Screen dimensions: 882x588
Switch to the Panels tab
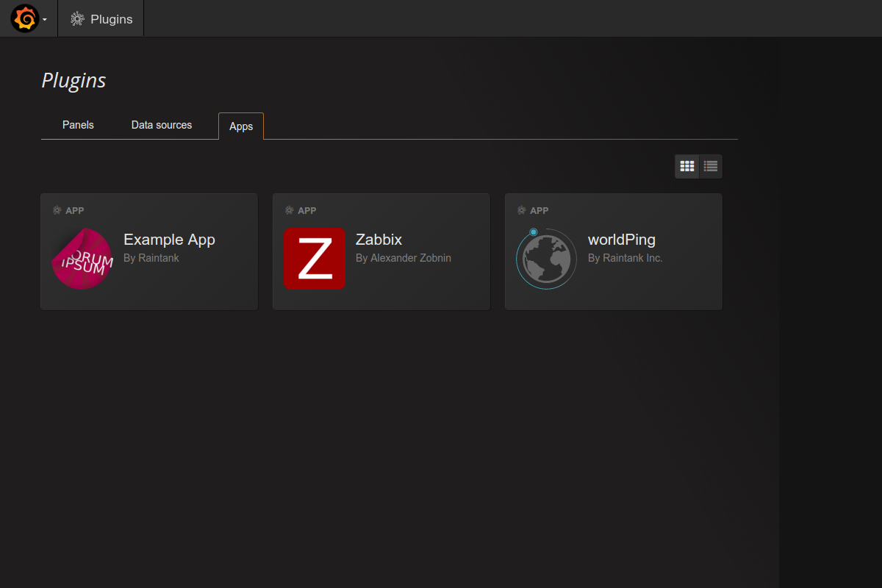tap(78, 125)
